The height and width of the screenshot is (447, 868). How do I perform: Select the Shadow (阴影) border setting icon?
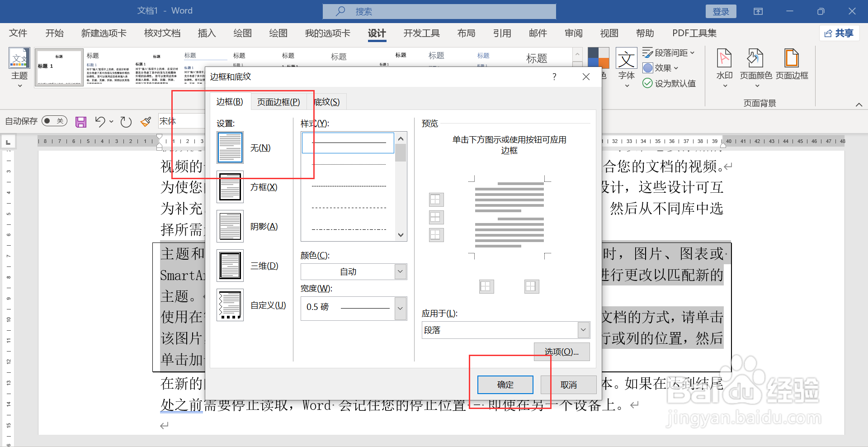[x=230, y=226]
